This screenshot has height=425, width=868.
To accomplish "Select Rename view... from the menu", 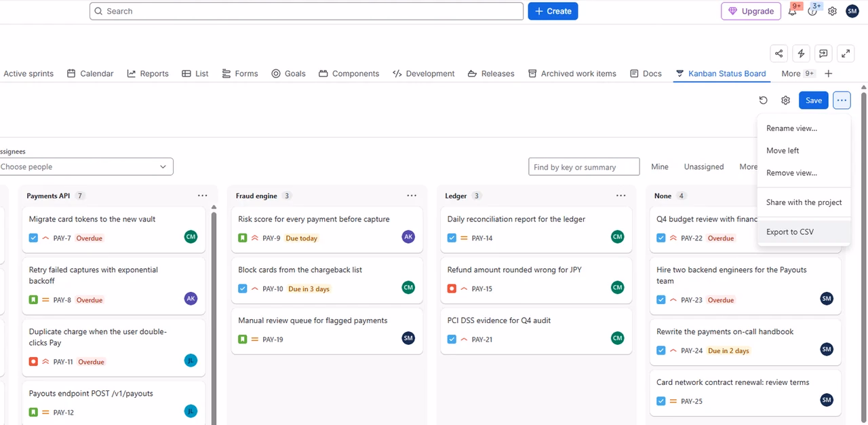I will click(804, 128).
